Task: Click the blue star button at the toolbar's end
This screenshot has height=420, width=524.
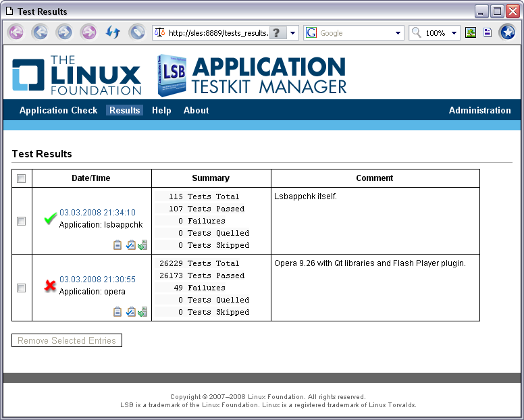Action: point(507,32)
